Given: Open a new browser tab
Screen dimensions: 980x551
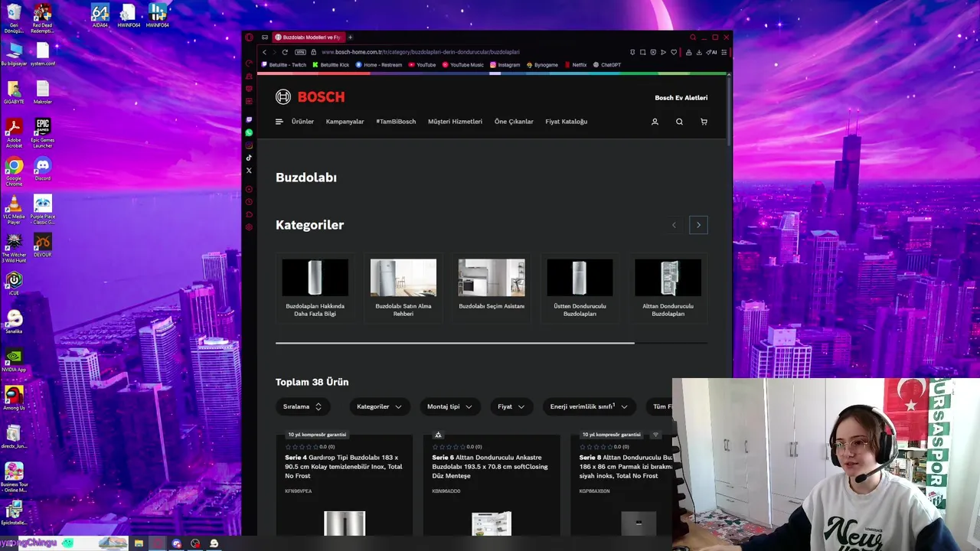Looking at the screenshot, I should click(350, 37).
